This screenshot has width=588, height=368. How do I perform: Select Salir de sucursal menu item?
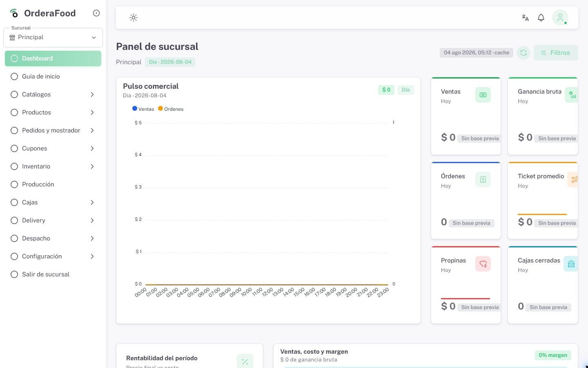coord(53,274)
